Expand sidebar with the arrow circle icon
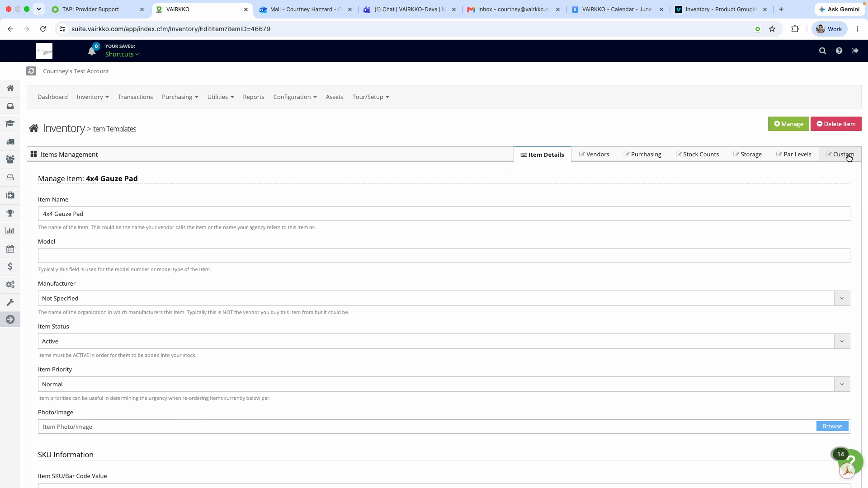Screen dimensions: 868x488 tap(10, 319)
